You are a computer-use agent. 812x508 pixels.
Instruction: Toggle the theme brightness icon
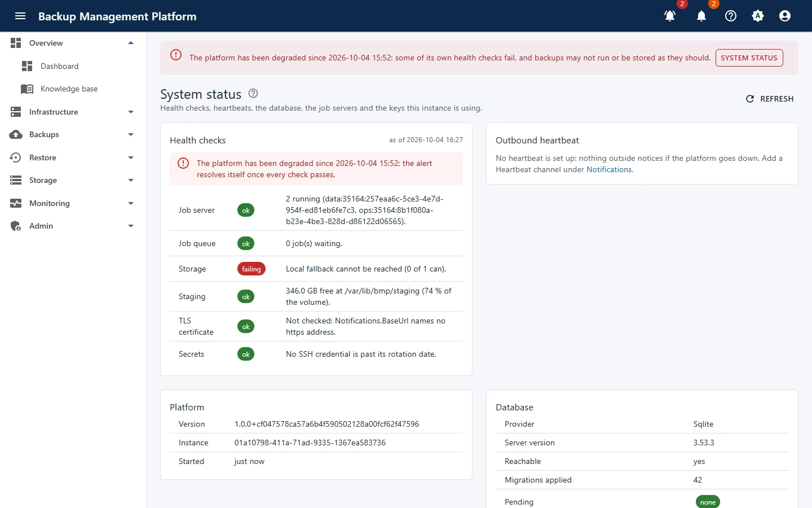coord(758,16)
